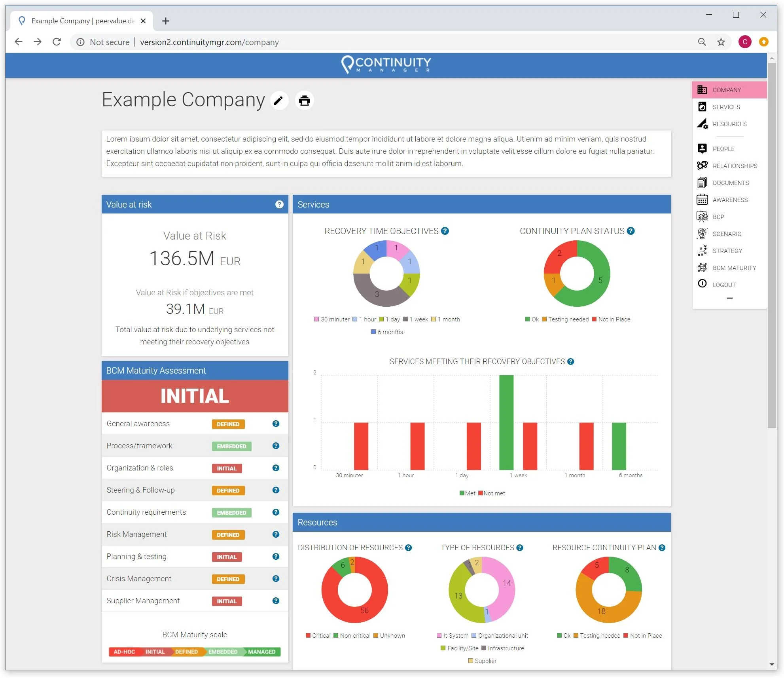Image resolution: width=784 pixels, height=678 pixels.
Task: Toggle the '6 months' legend entry in RTO chart
Action: pyautogui.click(x=387, y=332)
